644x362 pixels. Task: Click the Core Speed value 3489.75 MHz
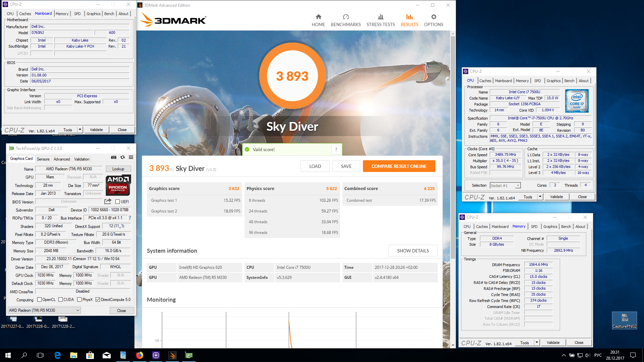pyautogui.click(x=505, y=155)
